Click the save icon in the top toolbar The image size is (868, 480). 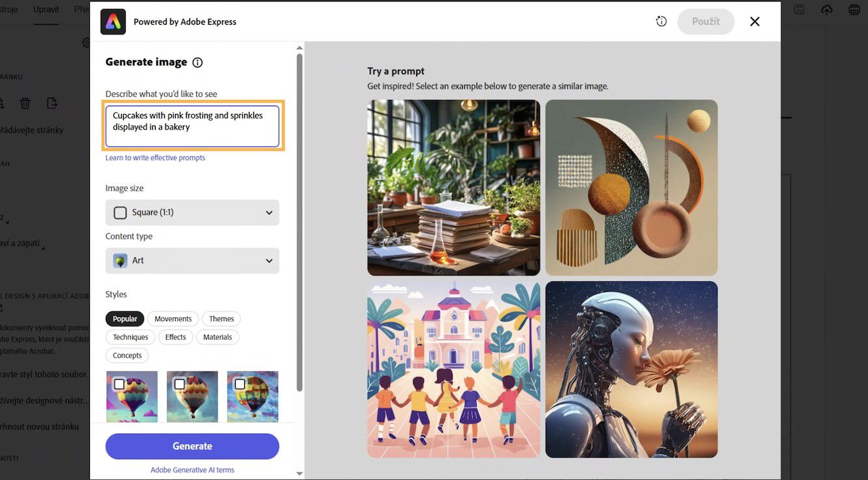tap(798, 9)
